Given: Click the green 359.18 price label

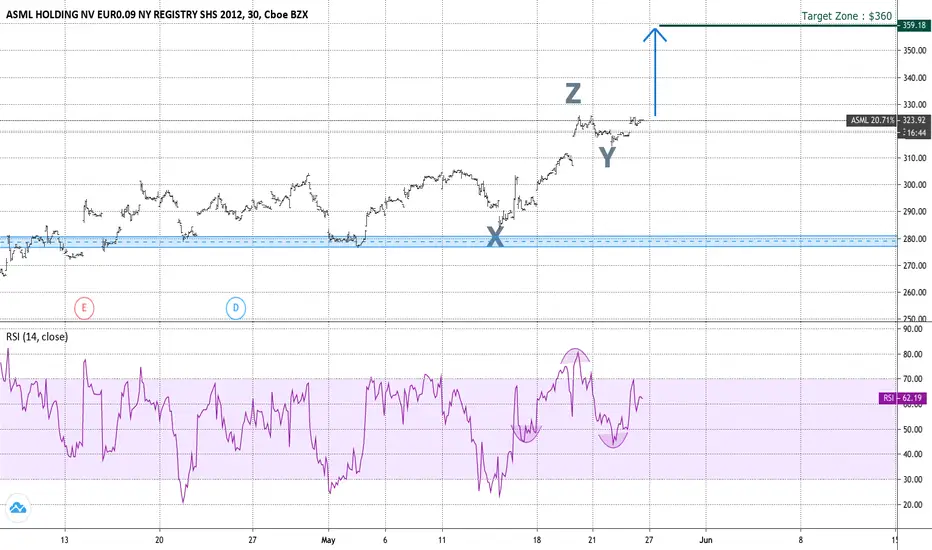Looking at the screenshot, I should [x=914, y=26].
